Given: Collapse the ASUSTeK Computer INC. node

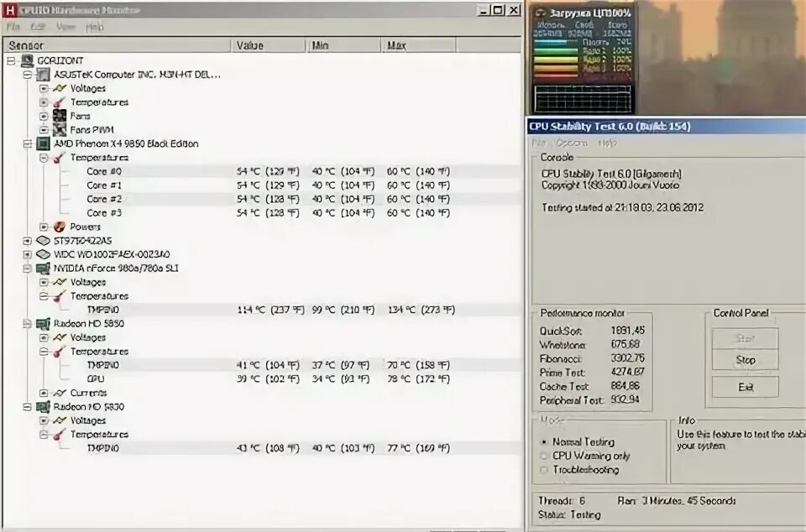Looking at the screenshot, I should tap(28, 75).
